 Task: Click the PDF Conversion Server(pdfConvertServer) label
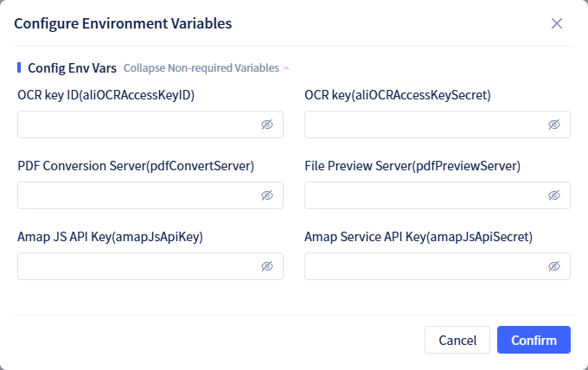[136, 166]
